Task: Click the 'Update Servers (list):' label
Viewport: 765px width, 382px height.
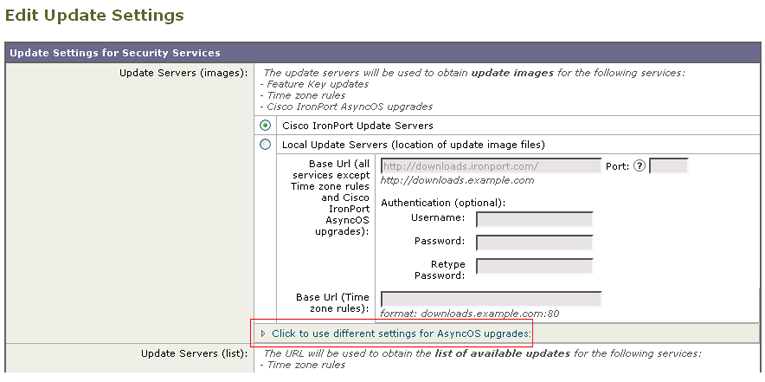Action: coord(195,354)
